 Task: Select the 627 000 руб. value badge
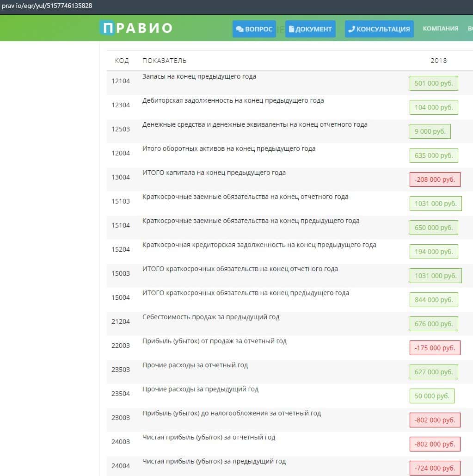coord(434,372)
